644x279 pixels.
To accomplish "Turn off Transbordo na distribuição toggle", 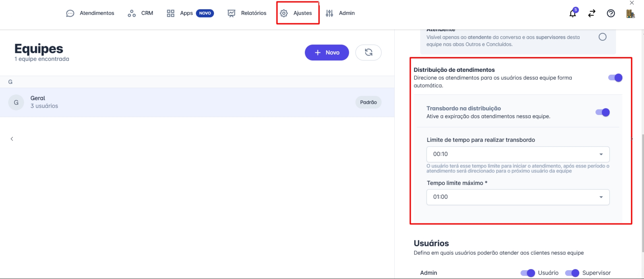I will coord(602,113).
